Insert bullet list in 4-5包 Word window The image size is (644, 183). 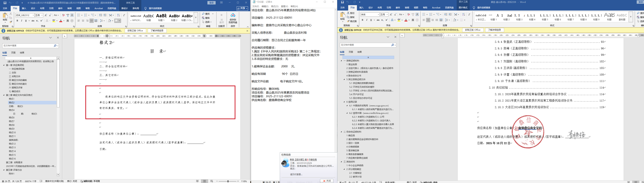79,15
